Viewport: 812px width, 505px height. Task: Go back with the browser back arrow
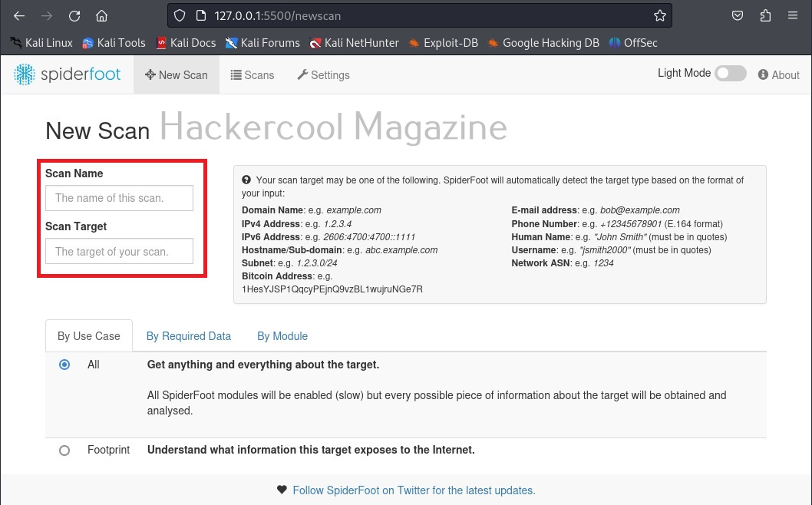(19, 15)
